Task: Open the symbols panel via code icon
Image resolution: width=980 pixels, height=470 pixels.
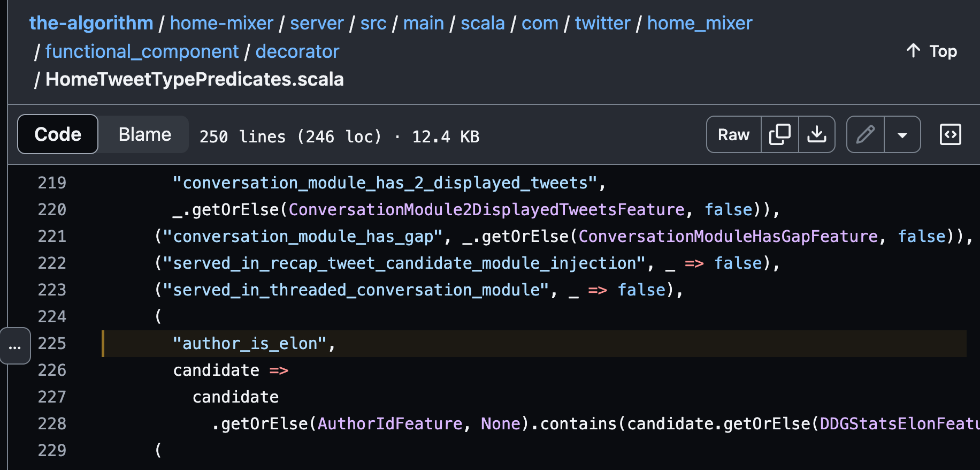Action: click(x=950, y=134)
